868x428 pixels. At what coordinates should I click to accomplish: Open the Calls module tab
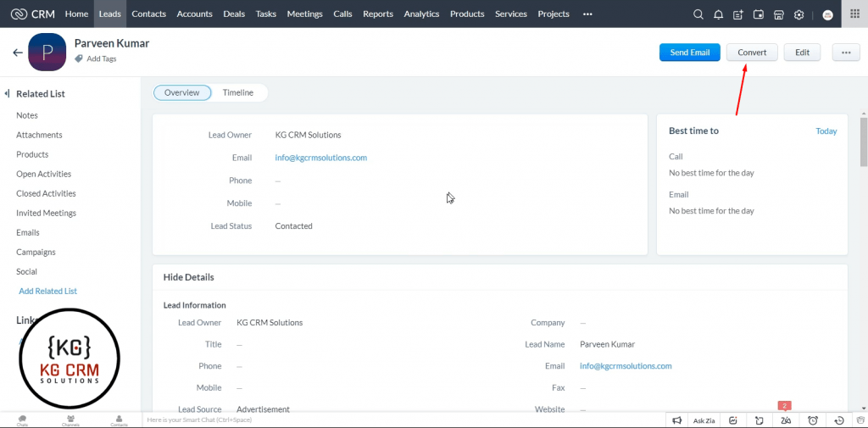(342, 14)
